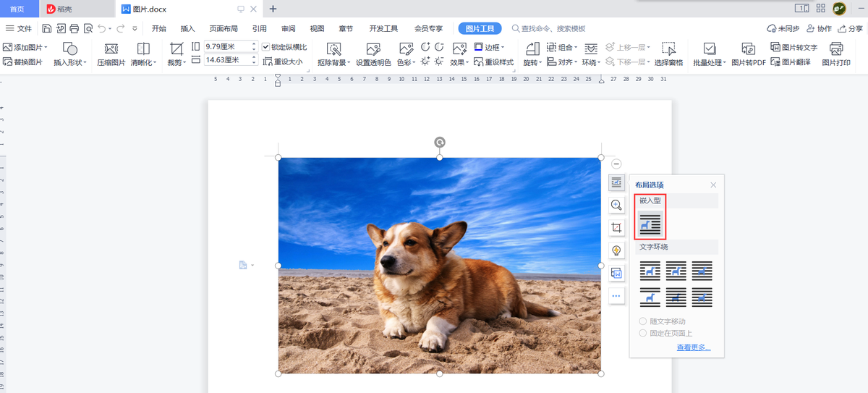Select the 随文字移动 radio button
Screen dimensions: 868x393
[643, 321]
